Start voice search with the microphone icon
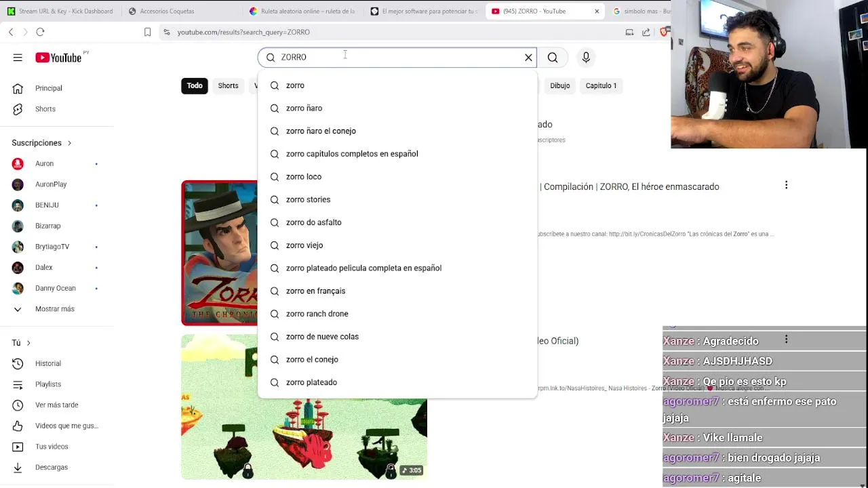Screen dimensions: 868x488 (x=586, y=58)
